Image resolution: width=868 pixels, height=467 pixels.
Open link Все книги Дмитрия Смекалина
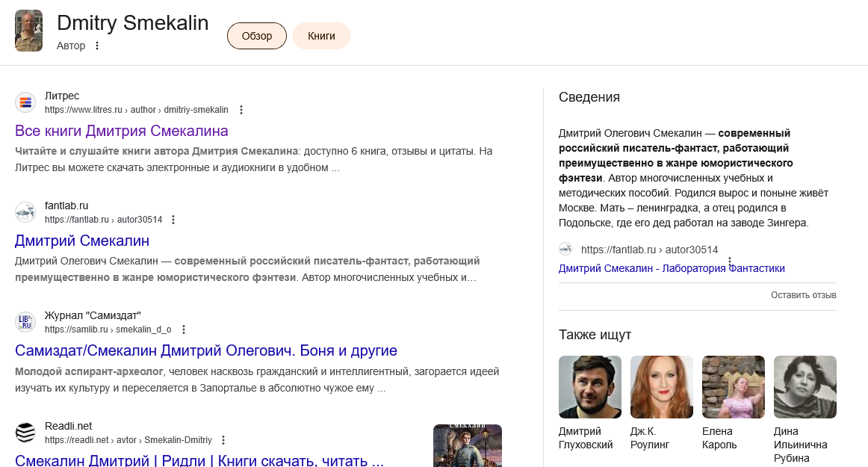[x=122, y=131]
